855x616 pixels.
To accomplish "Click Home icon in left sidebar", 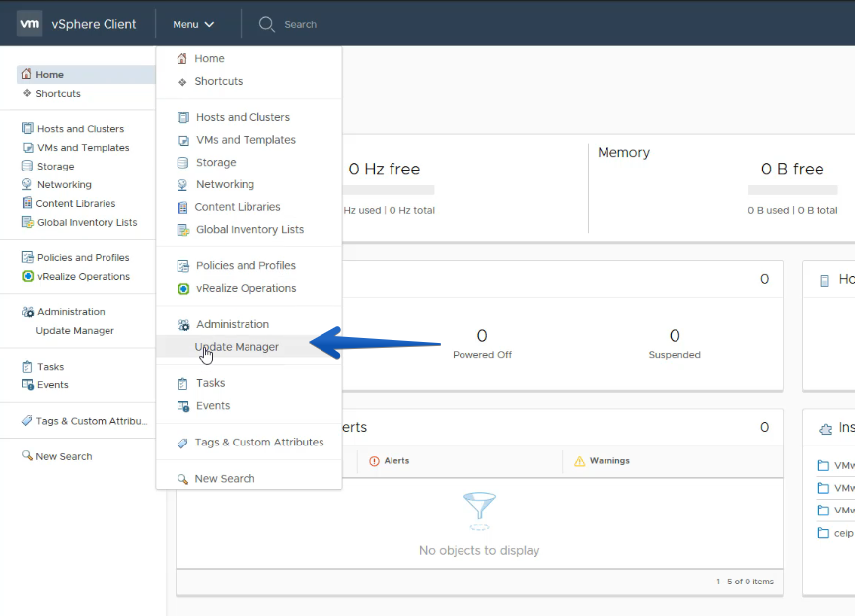I will (x=27, y=74).
